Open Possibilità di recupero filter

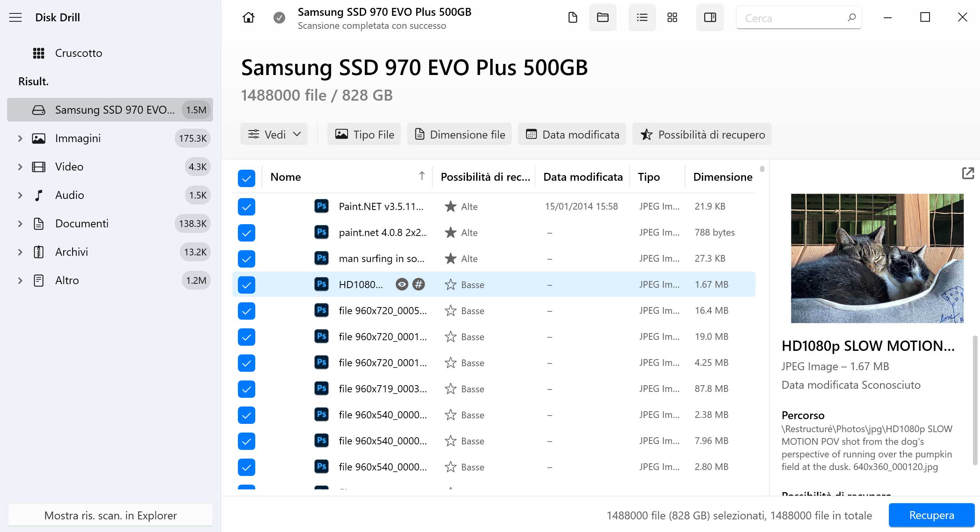tap(702, 134)
